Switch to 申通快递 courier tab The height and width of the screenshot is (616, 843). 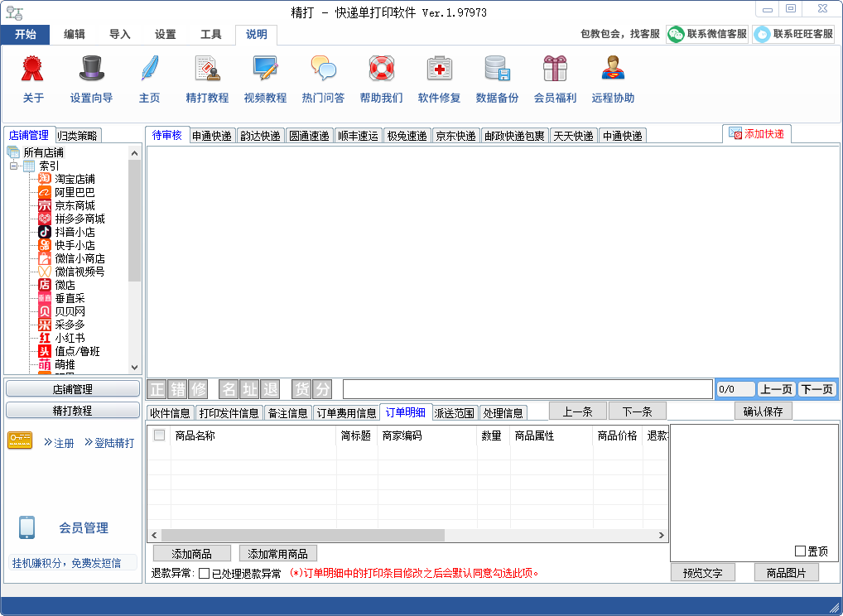click(212, 136)
